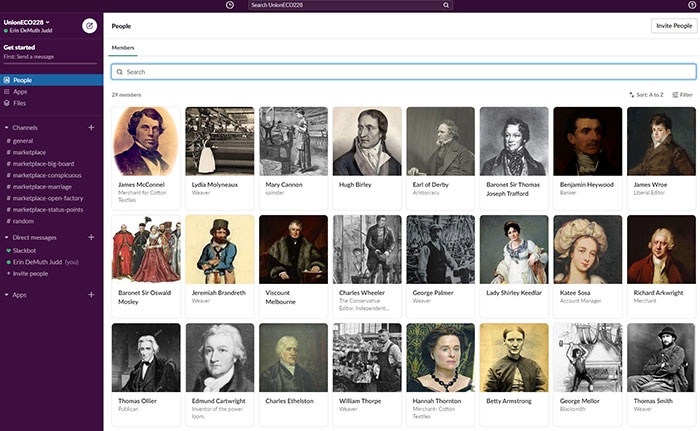Click the Apps grid icon in sidebar
This screenshot has width=700, height=431.
7,92
